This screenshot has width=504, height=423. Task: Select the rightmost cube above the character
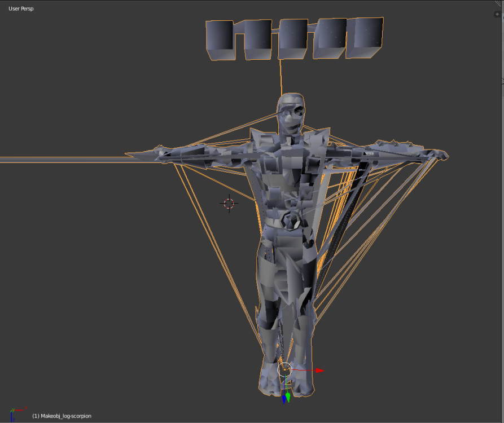click(366, 37)
